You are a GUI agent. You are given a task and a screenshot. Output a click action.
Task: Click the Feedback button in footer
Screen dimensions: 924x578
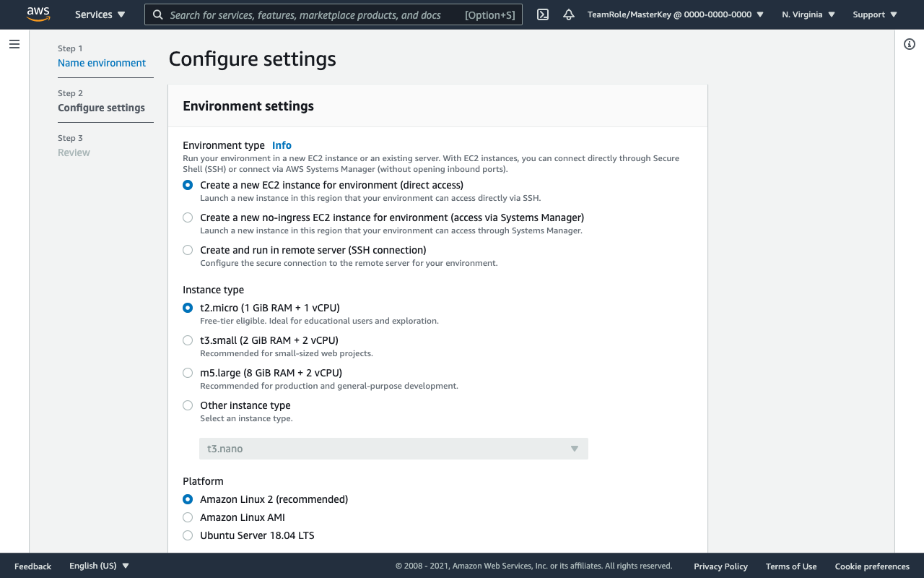click(x=32, y=566)
